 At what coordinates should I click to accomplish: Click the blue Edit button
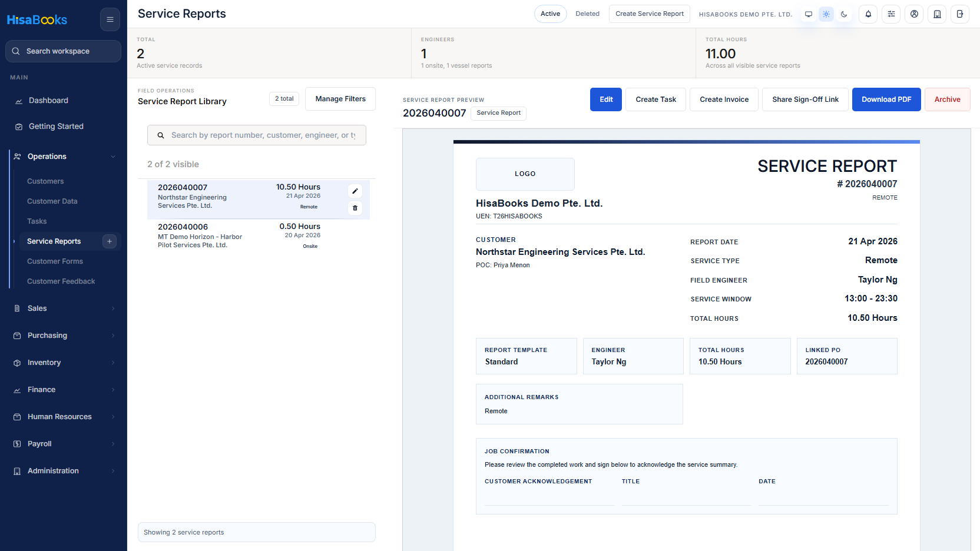click(x=606, y=99)
